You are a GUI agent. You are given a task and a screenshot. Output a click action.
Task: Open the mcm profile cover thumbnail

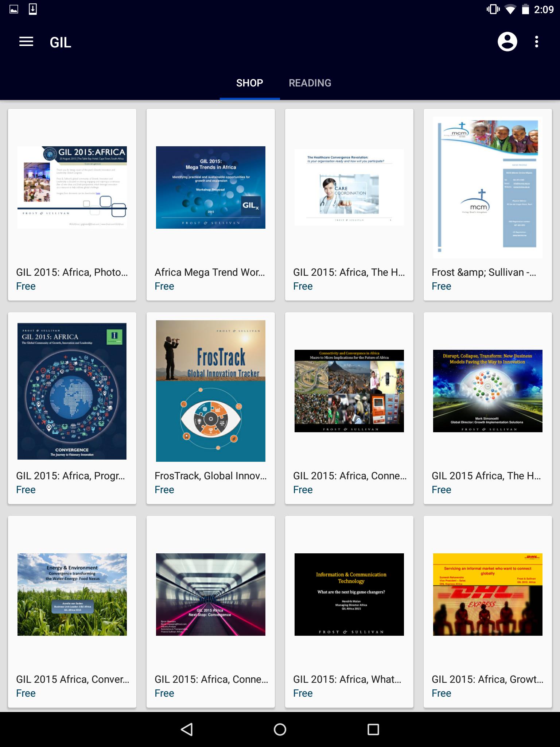tap(488, 187)
